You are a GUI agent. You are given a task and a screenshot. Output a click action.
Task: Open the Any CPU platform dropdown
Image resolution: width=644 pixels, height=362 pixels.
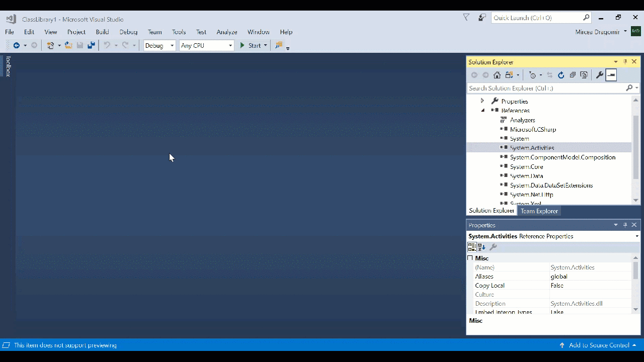click(x=230, y=45)
